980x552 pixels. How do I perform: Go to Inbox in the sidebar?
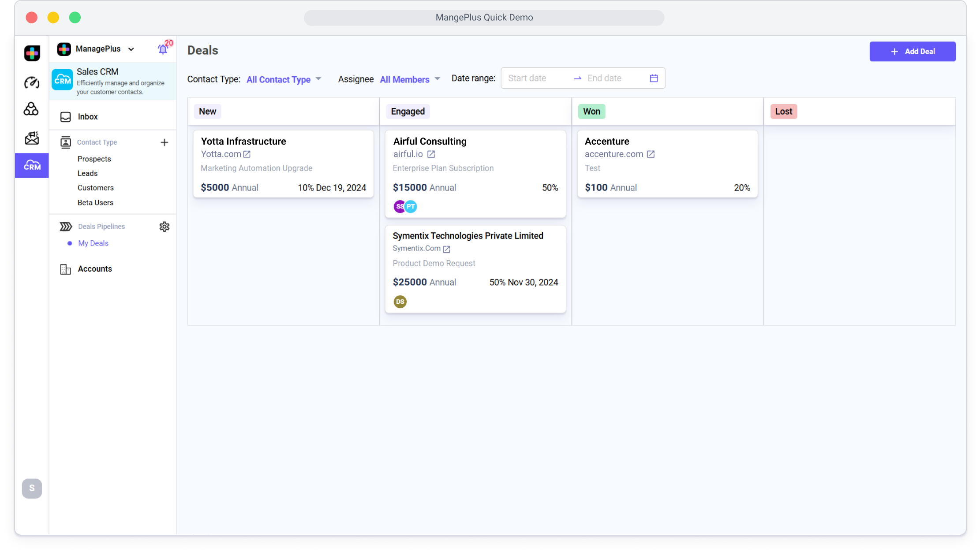pos(88,117)
